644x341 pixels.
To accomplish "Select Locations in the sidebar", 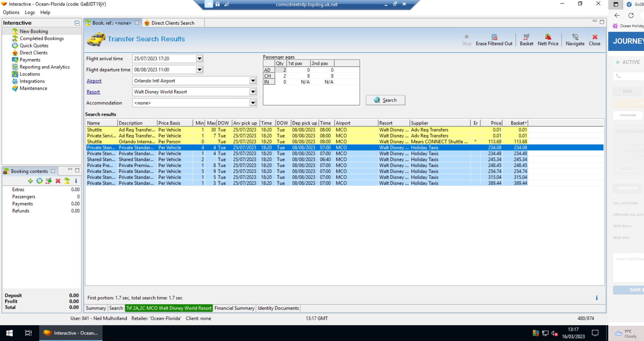I will pos(30,74).
